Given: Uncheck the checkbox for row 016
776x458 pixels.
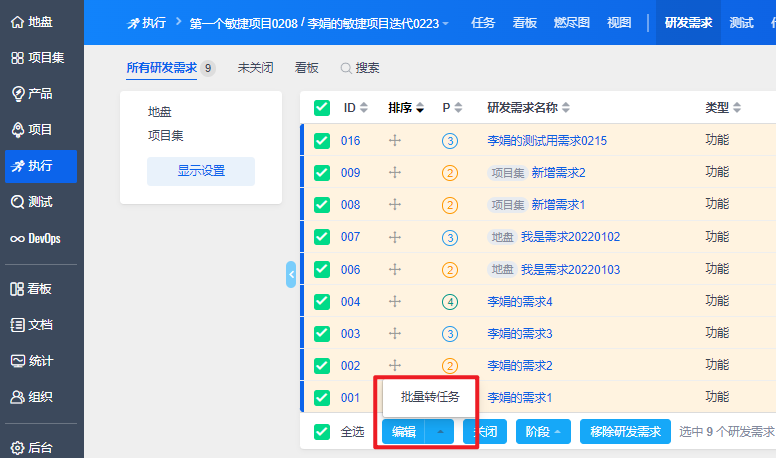Looking at the screenshot, I should coord(322,141).
